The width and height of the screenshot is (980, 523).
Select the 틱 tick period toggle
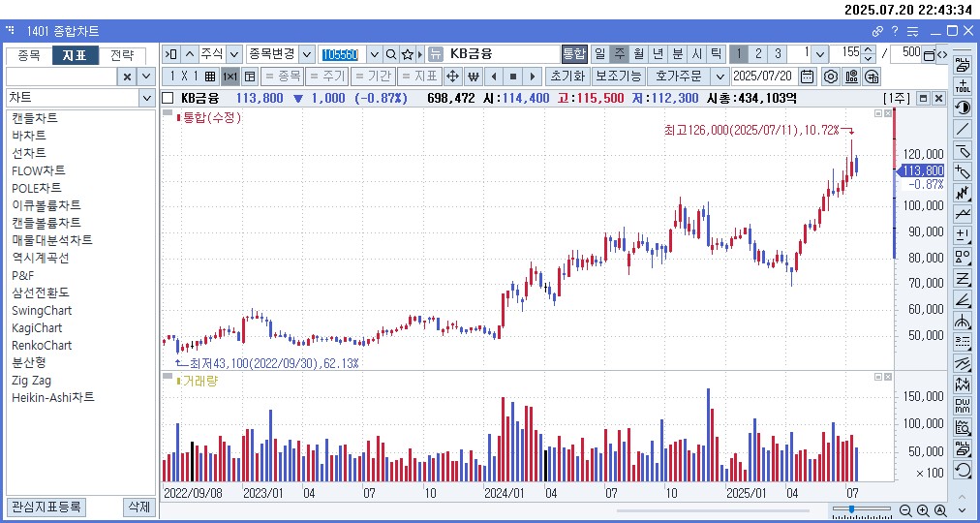[717, 53]
